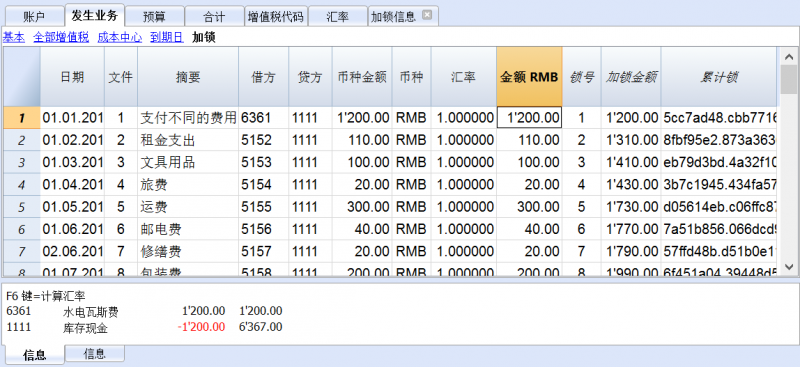Image resolution: width=800 pixels, height=367 pixels.
Task: Click the 文具用品 description cell
Action: coord(188,162)
